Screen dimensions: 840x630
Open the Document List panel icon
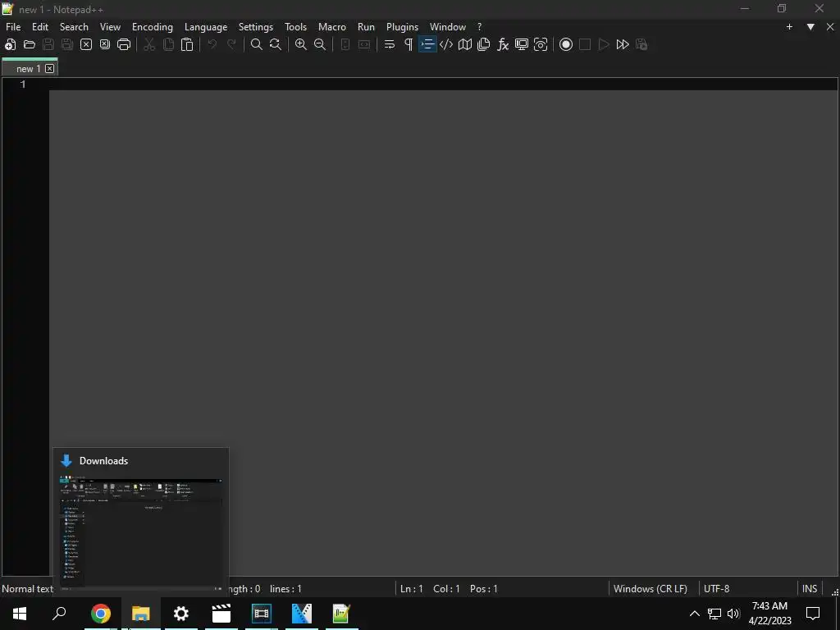click(x=484, y=44)
